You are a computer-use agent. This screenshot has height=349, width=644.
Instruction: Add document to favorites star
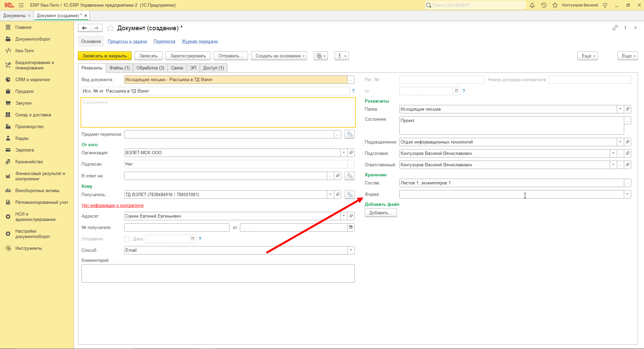click(x=110, y=28)
